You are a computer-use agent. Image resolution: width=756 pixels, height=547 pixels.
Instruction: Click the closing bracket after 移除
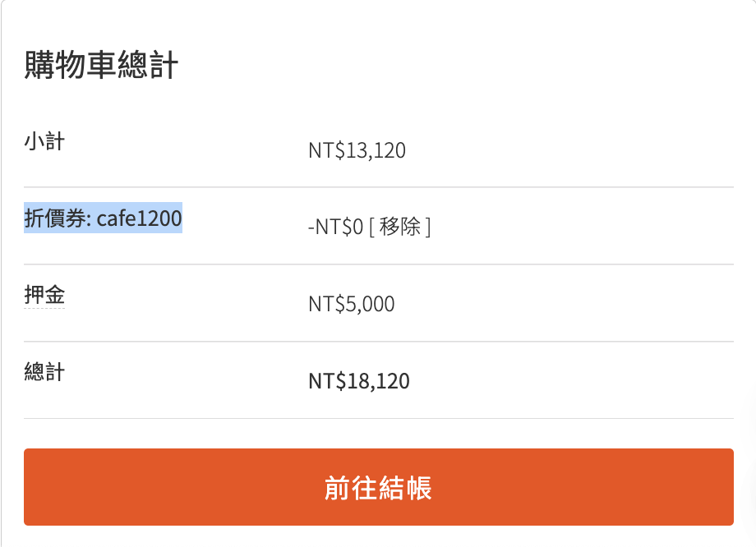point(428,228)
